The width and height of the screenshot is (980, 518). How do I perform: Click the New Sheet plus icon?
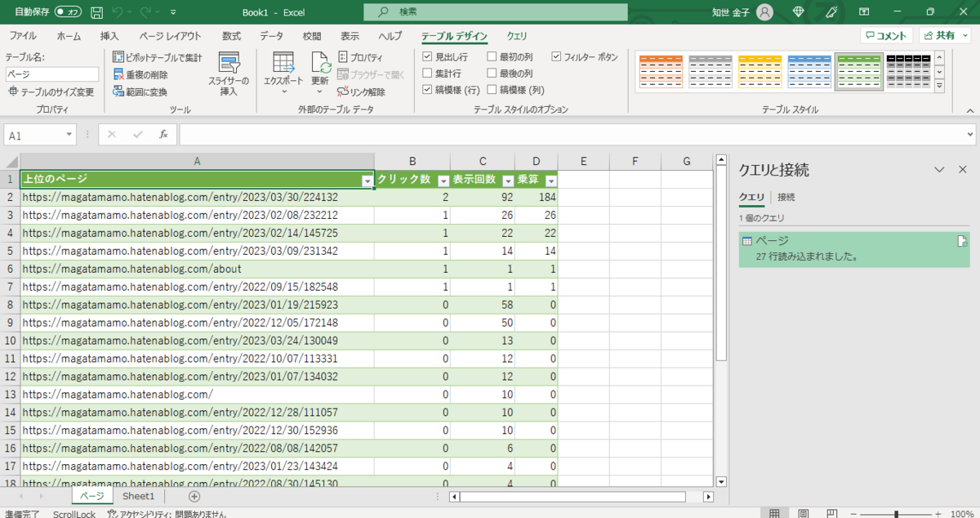194,496
